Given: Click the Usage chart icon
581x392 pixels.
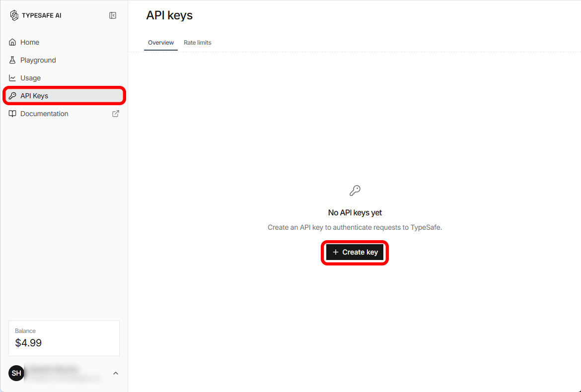Looking at the screenshot, I should click(x=12, y=78).
